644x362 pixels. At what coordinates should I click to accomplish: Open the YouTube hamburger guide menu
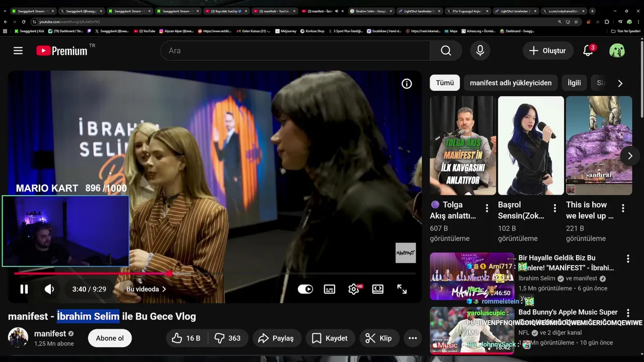(x=18, y=50)
